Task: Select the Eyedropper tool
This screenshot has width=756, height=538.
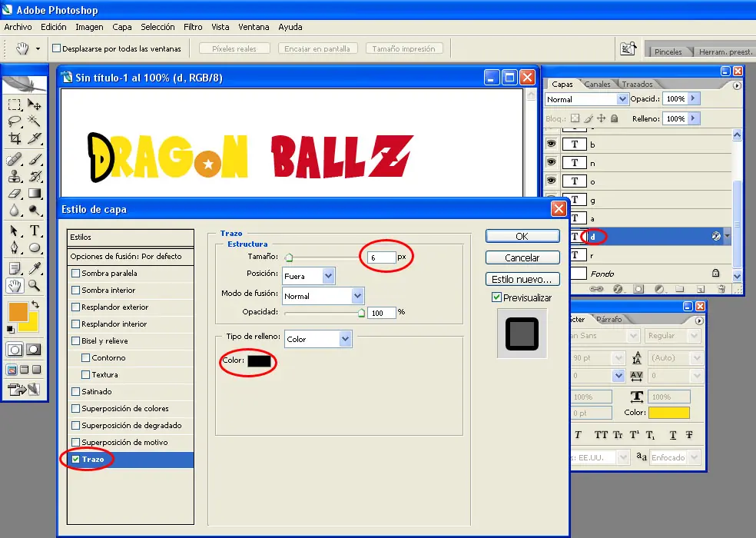Action: click(x=35, y=268)
